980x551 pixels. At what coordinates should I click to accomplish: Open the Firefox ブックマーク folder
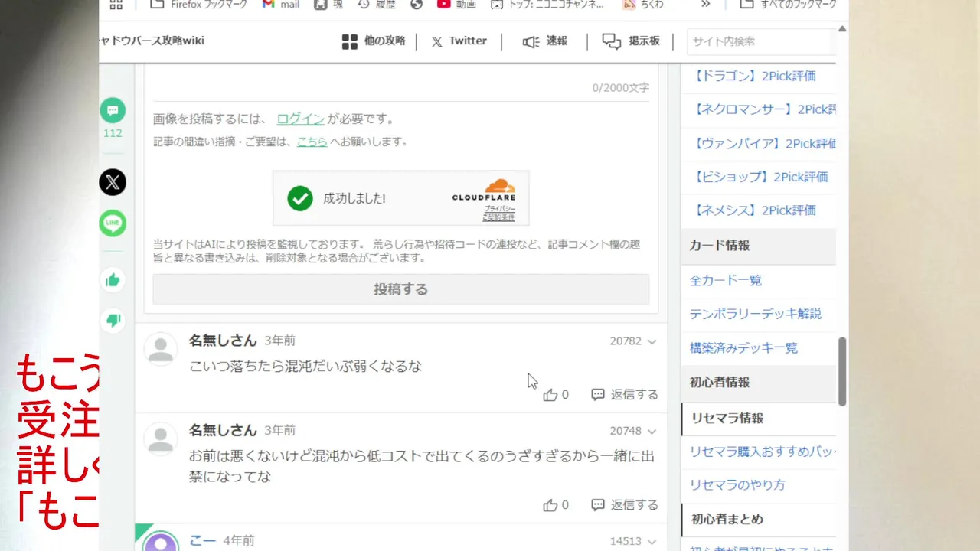pyautogui.click(x=199, y=5)
